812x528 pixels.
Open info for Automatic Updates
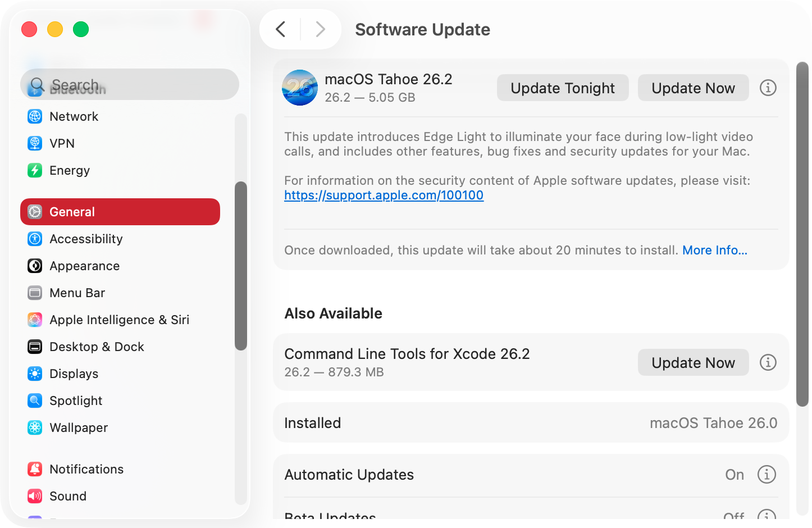point(767,474)
